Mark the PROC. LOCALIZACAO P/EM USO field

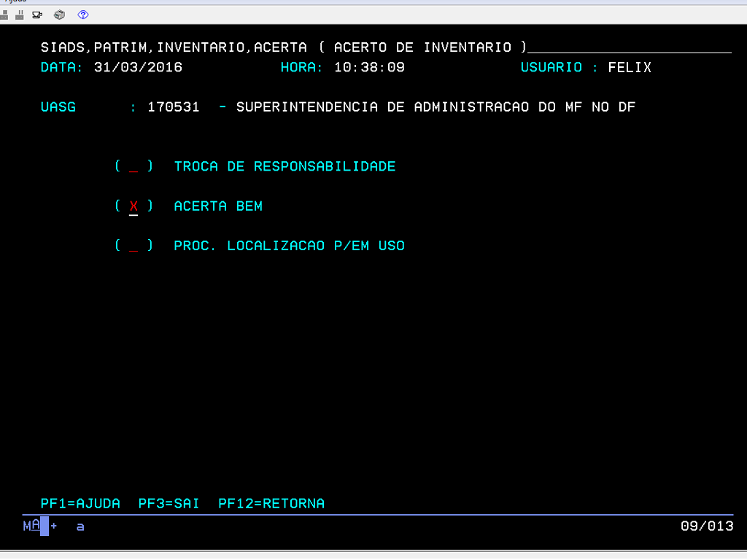(133, 246)
